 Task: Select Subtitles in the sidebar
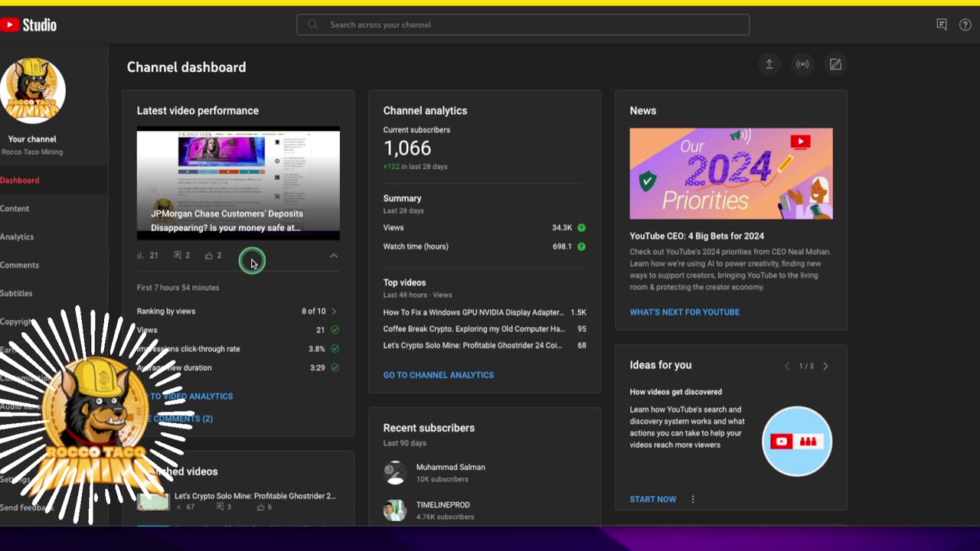[16, 294]
